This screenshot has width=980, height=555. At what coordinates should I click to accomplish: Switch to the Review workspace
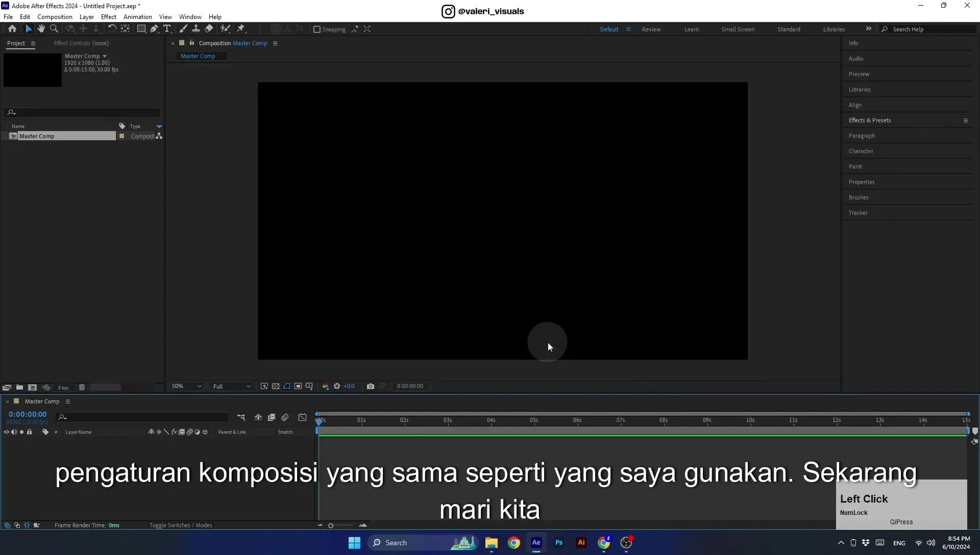point(651,30)
